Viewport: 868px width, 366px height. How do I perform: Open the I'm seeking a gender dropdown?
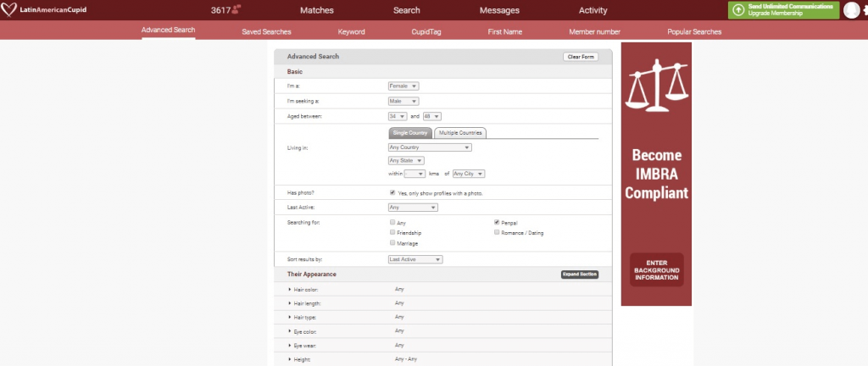[403, 101]
